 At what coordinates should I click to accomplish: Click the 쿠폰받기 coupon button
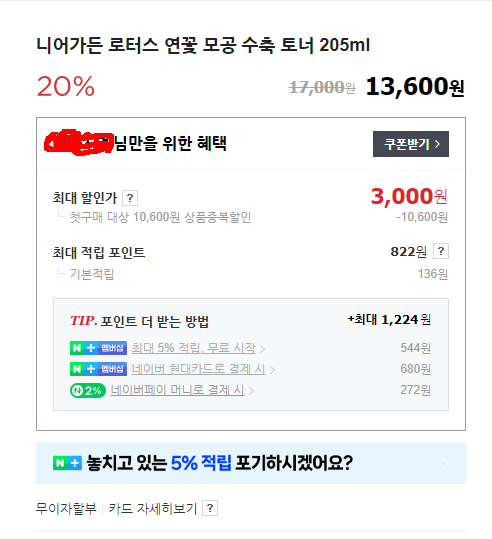tap(411, 144)
